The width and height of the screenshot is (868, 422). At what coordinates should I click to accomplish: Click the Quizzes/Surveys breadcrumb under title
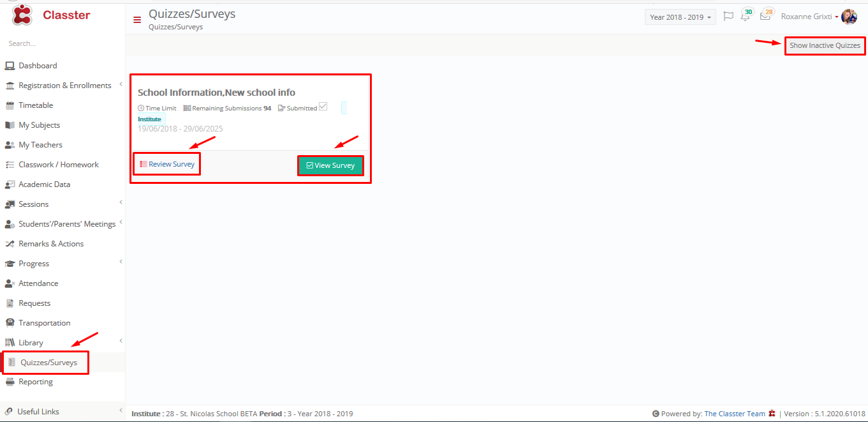point(176,27)
